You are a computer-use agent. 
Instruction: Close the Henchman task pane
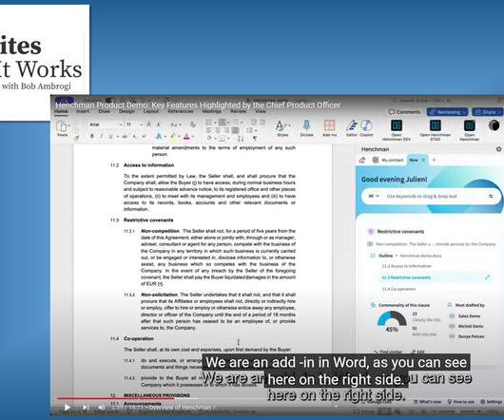498,149
